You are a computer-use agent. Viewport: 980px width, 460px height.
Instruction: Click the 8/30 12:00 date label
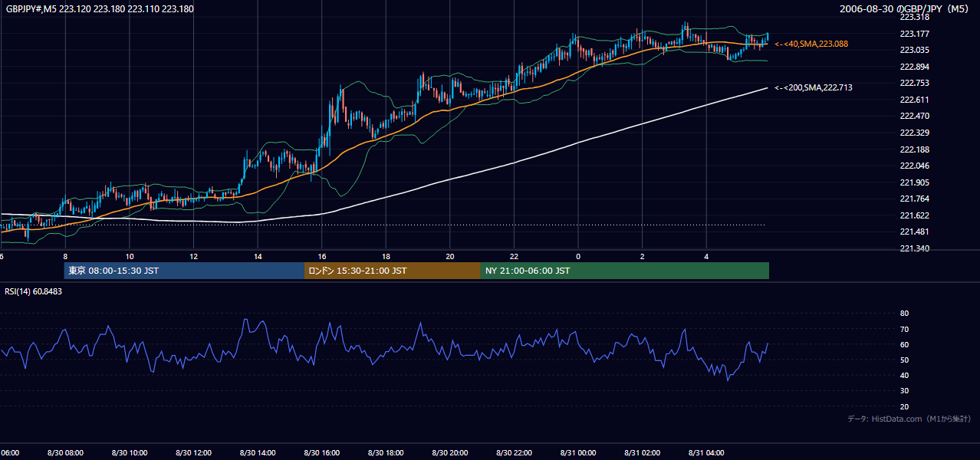[193, 452]
